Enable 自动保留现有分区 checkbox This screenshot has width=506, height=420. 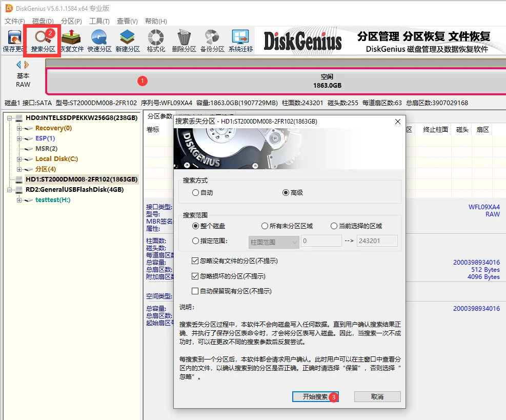tap(231, 291)
